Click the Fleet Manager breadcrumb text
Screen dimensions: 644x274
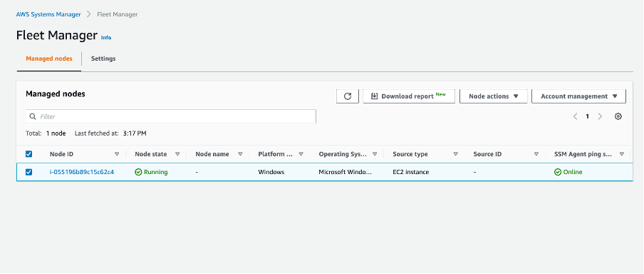pyautogui.click(x=118, y=14)
